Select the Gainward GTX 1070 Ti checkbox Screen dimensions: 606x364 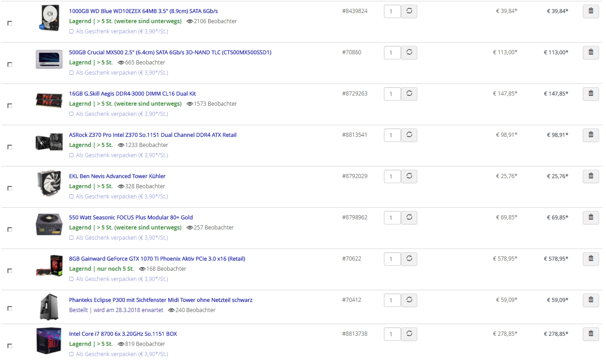(x=10, y=271)
